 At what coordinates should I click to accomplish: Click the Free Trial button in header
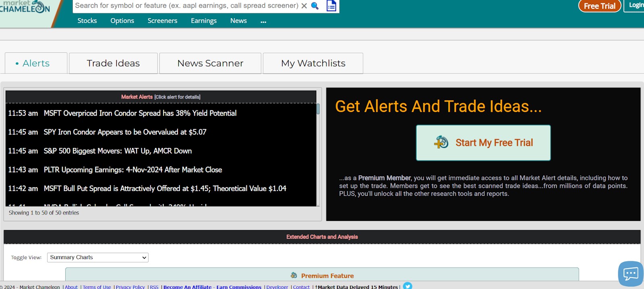pyautogui.click(x=600, y=6)
